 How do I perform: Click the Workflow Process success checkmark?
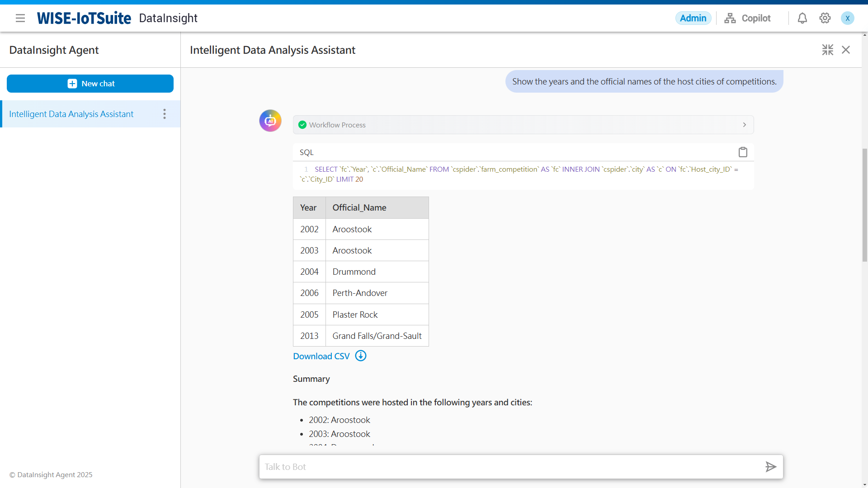(x=302, y=125)
